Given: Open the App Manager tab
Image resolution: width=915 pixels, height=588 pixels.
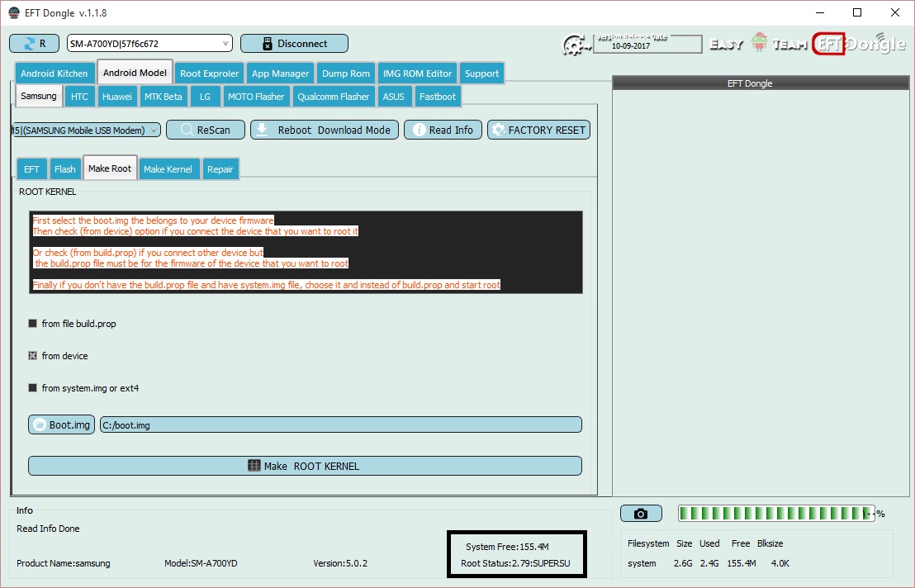Looking at the screenshot, I should pos(280,73).
